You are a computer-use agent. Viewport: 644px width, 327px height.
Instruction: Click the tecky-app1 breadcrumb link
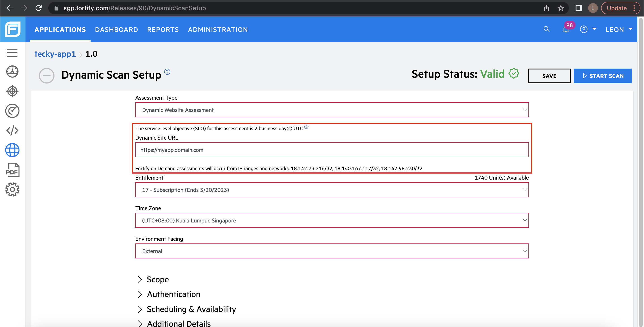pyautogui.click(x=55, y=54)
